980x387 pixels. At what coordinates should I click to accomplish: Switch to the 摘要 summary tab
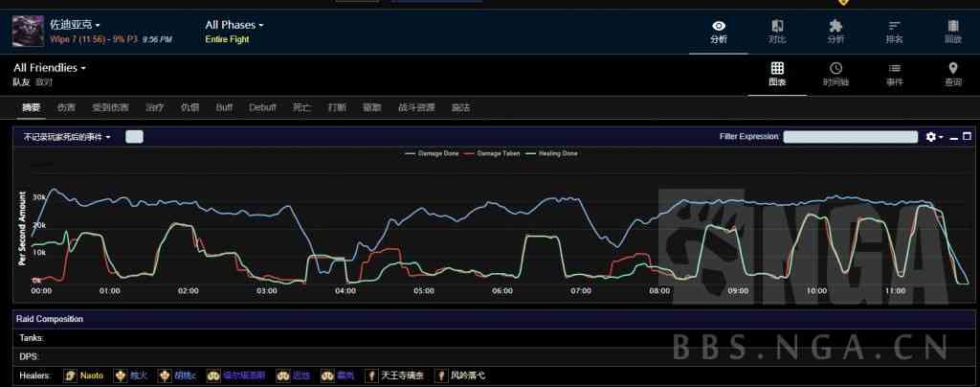pyautogui.click(x=32, y=107)
